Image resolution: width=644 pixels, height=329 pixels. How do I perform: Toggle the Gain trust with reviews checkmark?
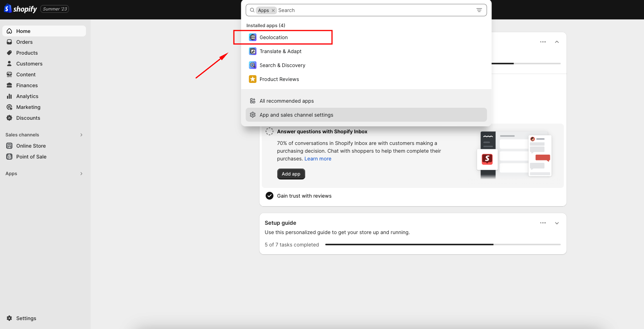(270, 196)
